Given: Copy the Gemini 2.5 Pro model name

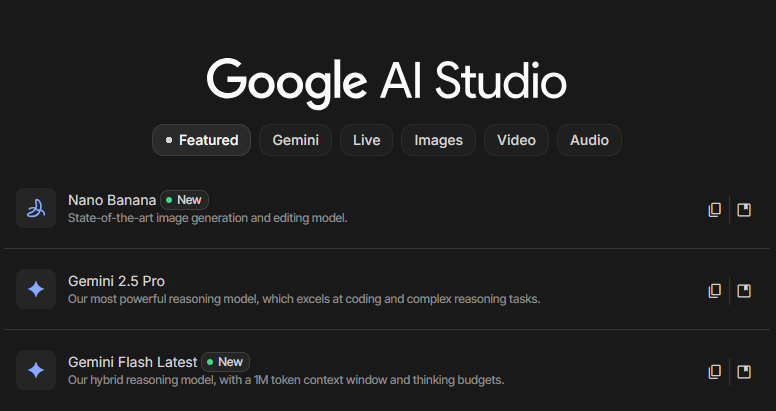Looking at the screenshot, I should pyautogui.click(x=714, y=291).
